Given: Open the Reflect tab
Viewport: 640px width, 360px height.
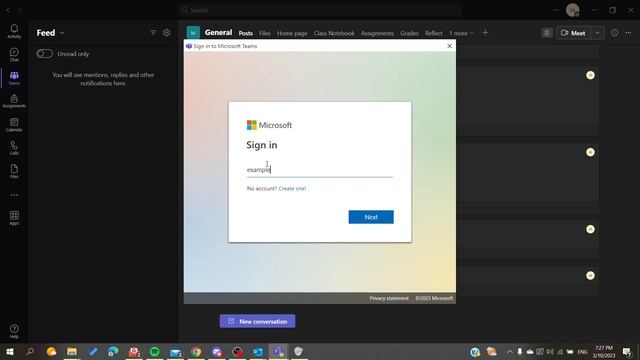Looking at the screenshot, I should 433,33.
